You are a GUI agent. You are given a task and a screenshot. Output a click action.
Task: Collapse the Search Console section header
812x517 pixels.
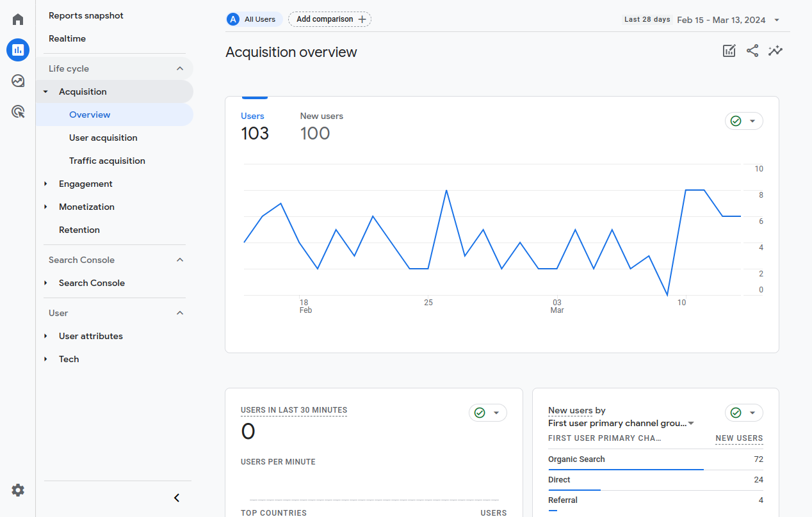[180, 260]
